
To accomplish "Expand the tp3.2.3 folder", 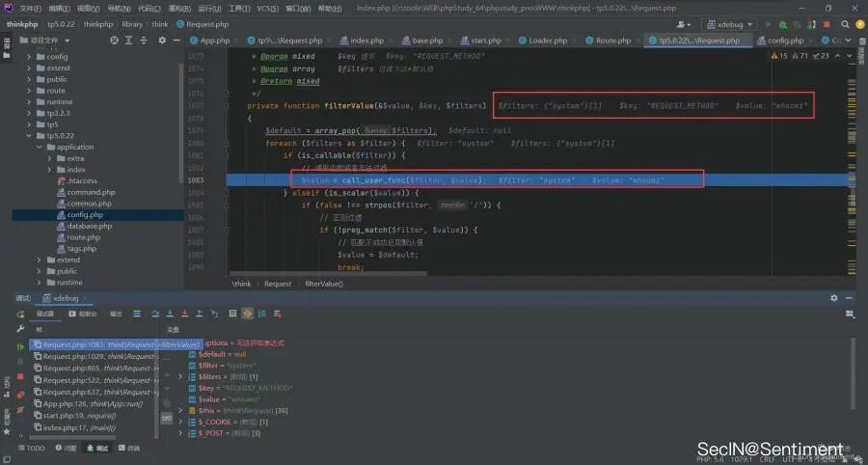I will [x=29, y=113].
